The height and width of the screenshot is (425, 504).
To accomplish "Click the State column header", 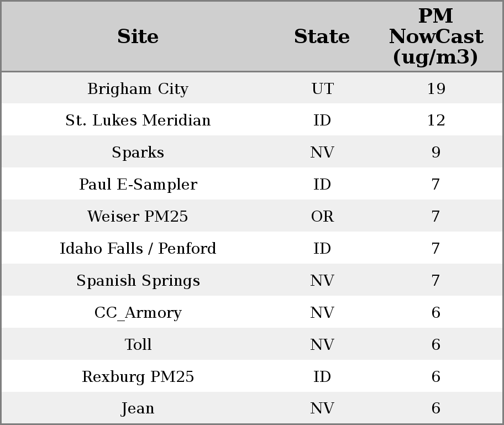I will click(x=322, y=37).
